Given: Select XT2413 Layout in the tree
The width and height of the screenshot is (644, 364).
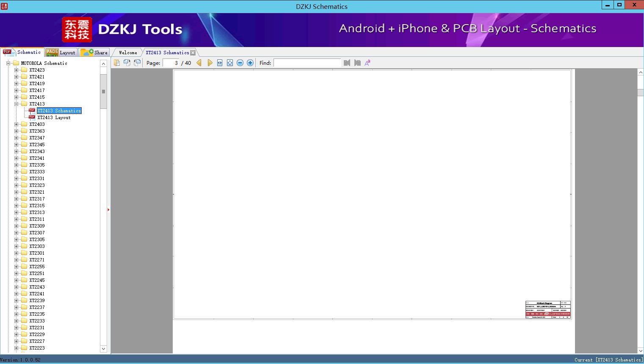Looking at the screenshot, I should point(54,117).
